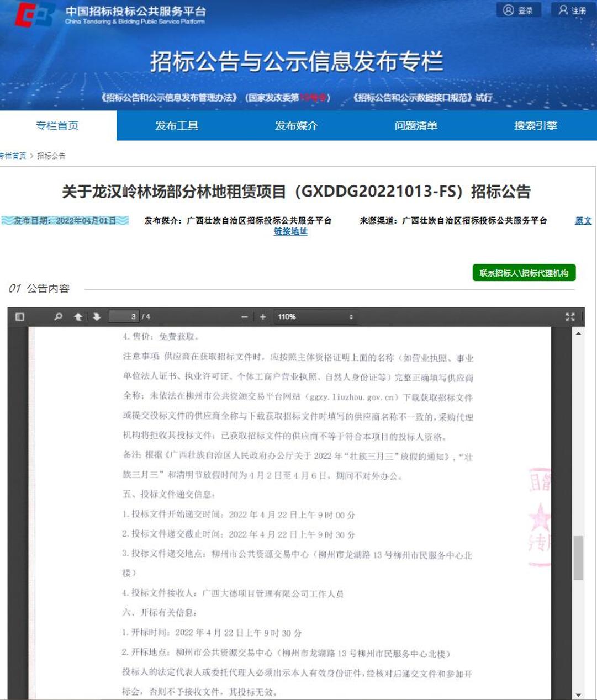Screen dimensions: 597x700
Task: Select the 问题清单 tab
Action: 416,125
